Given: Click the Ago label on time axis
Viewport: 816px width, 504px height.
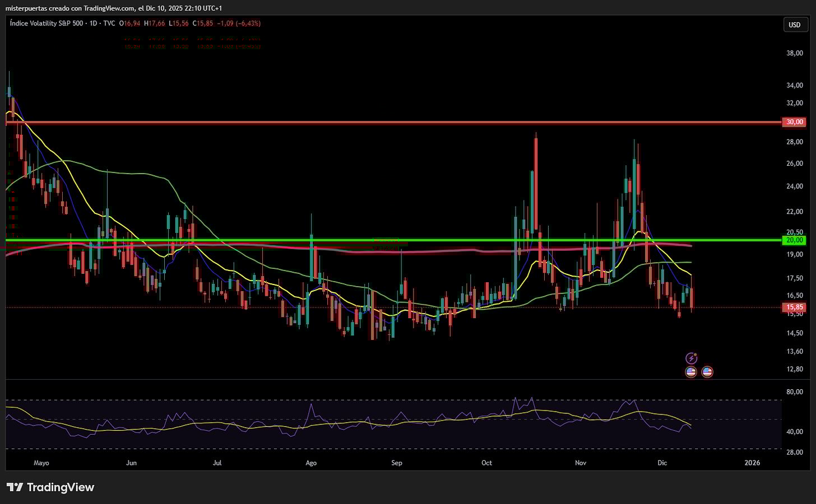Looking at the screenshot, I should [311, 463].
